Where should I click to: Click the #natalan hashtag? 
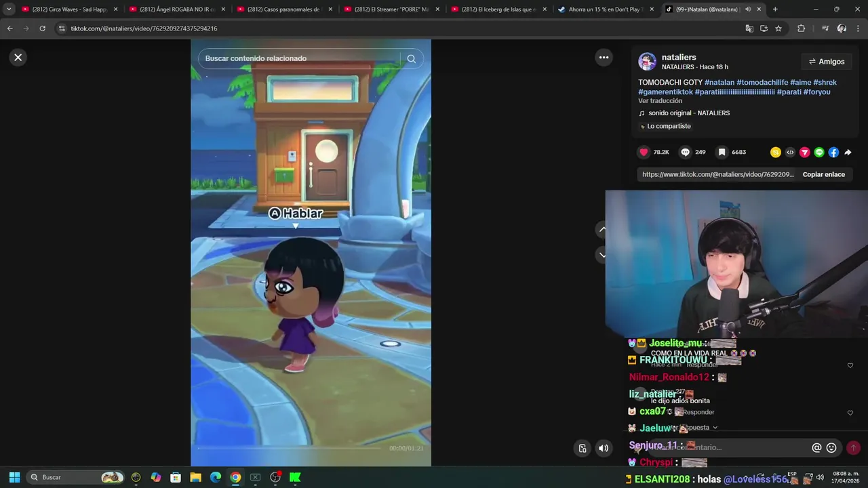pyautogui.click(x=719, y=83)
